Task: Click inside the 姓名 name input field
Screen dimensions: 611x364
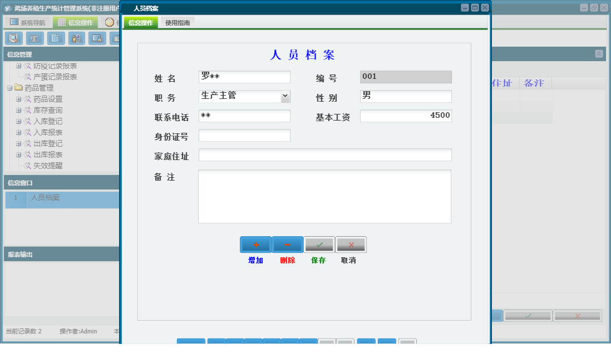Action: tap(244, 77)
